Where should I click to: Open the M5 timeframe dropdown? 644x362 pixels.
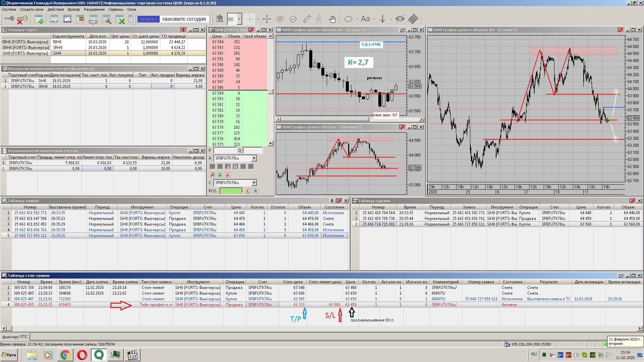tap(239, 19)
